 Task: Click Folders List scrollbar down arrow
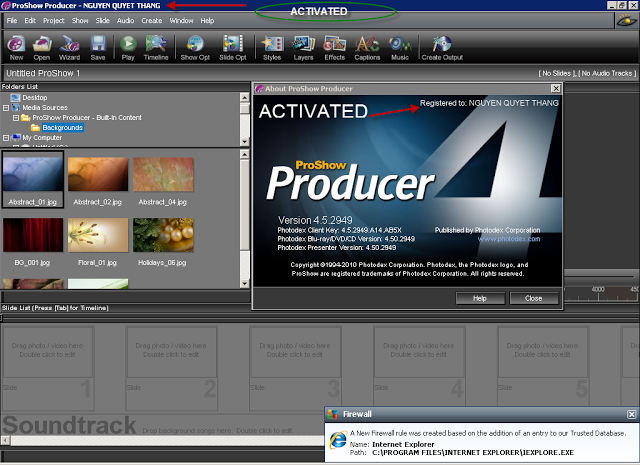tap(244, 141)
